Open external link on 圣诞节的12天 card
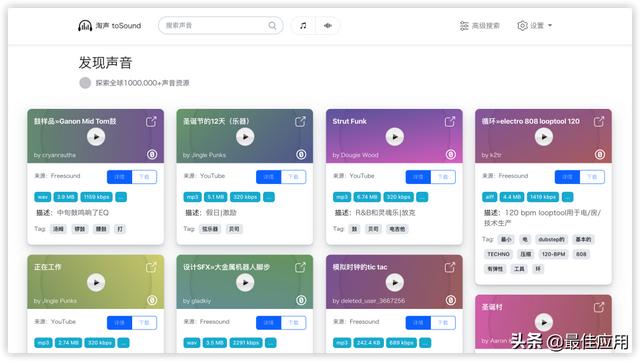 300,122
